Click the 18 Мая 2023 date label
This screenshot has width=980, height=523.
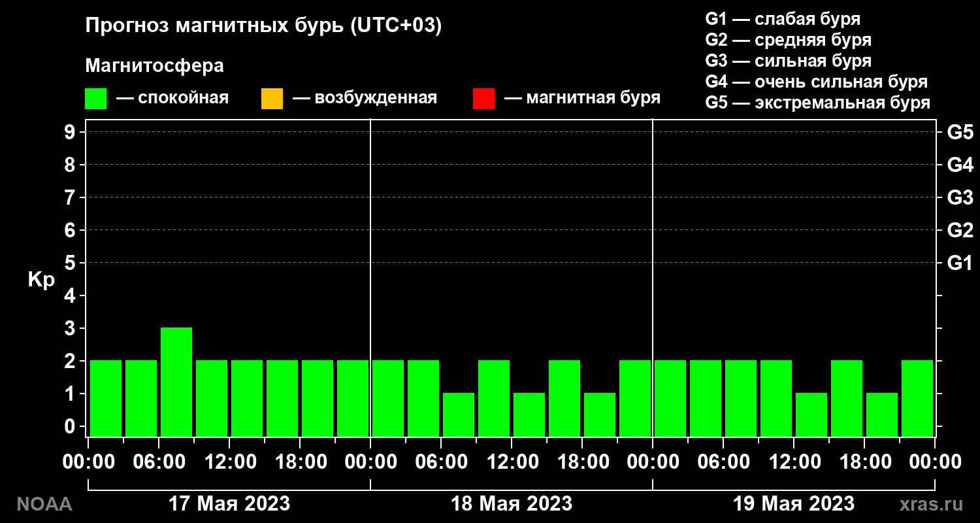(512, 503)
